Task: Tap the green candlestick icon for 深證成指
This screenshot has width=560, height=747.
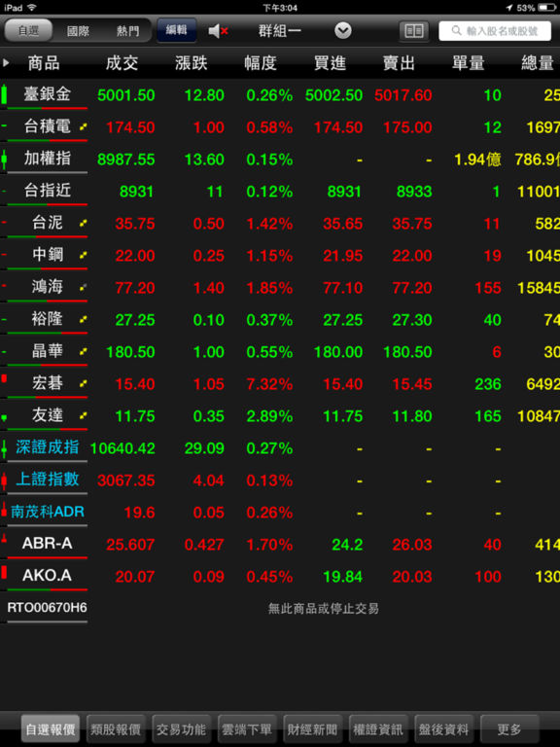Action: [4, 448]
